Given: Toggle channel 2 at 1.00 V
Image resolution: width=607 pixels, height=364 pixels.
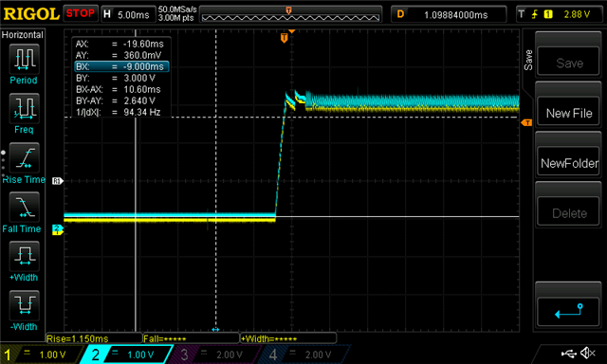Looking at the screenshot, I should [126, 355].
